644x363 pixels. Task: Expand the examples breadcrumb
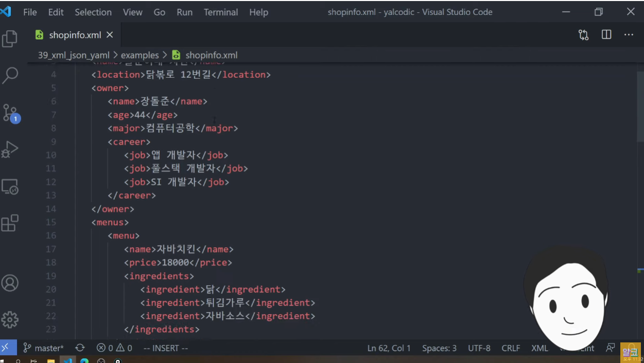tap(140, 55)
